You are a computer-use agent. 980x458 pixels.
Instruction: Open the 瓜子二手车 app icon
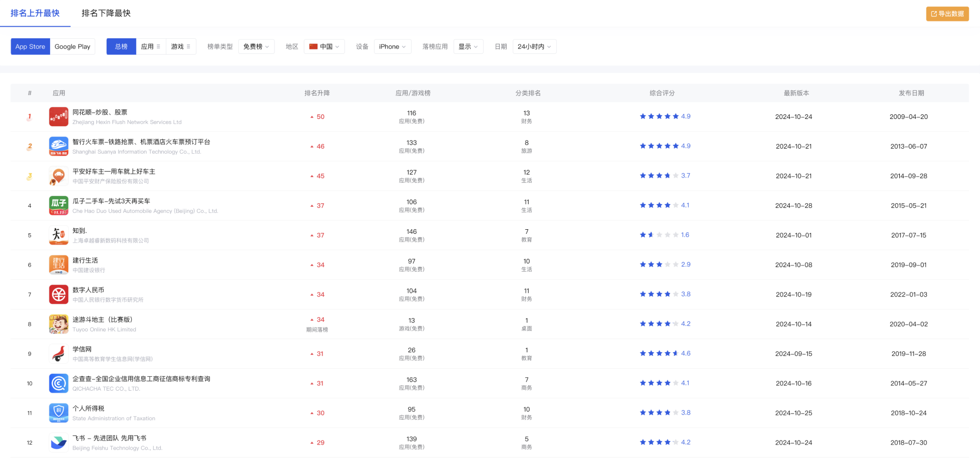[x=59, y=205]
